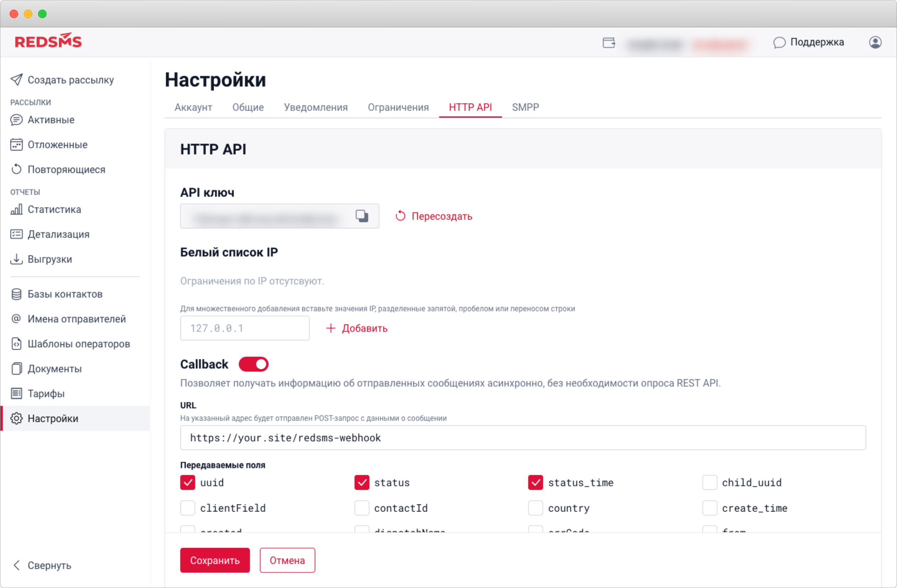Open the Документы section icon
The width and height of the screenshot is (897, 588).
tap(17, 368)
